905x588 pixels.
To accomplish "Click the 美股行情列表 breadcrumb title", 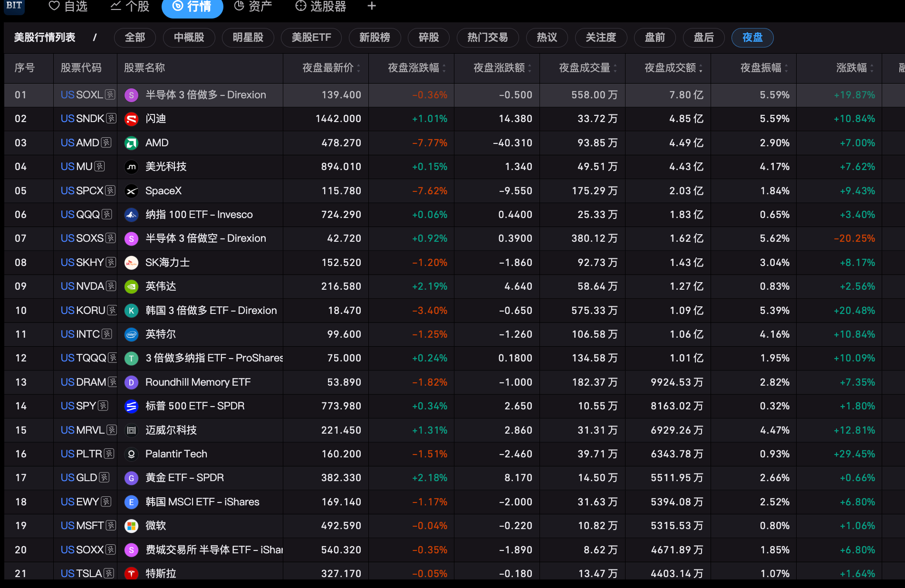I will pos(45,38).
